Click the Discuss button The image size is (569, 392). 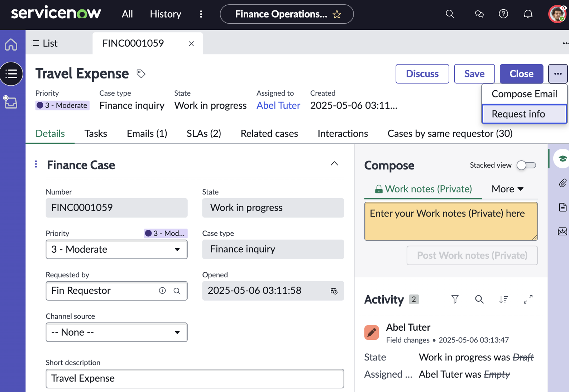[x=422, y=74]
